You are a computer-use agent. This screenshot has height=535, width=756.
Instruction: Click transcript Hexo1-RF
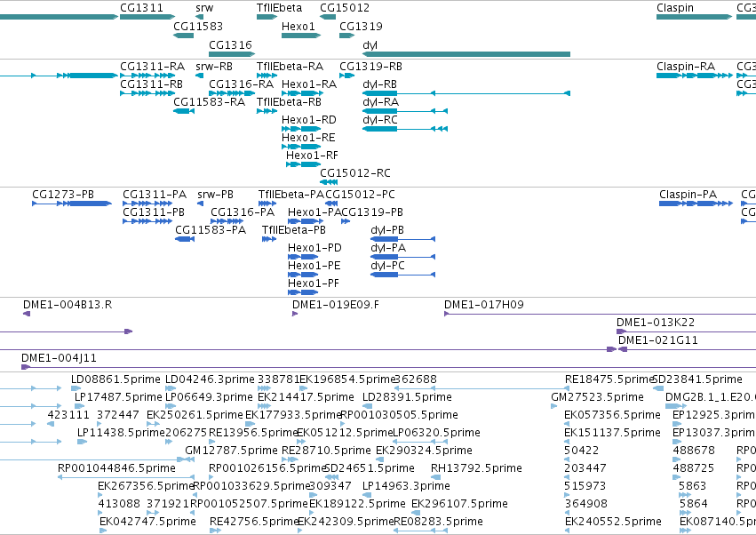point(312,156)
